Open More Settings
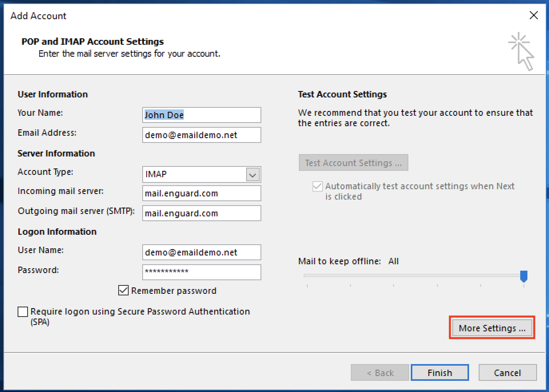The width and height of the screenshot is (549, 392). point(492,328)
